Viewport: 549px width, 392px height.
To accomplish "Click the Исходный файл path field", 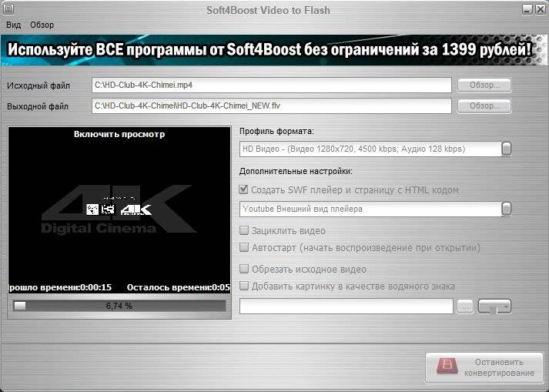I will pyautogui.click(x=272, y=85).
